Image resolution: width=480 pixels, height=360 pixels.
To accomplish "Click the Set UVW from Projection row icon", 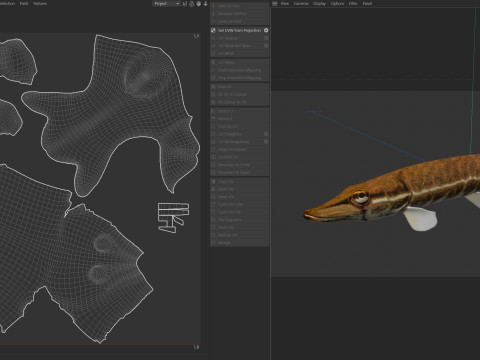I will click(x=213, y=30).
